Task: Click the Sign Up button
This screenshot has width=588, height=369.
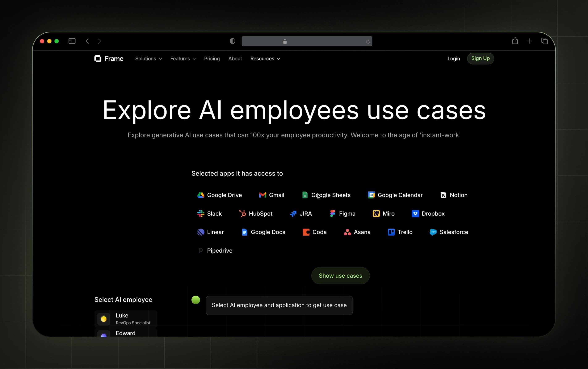Action: click(x=480, y=58)
